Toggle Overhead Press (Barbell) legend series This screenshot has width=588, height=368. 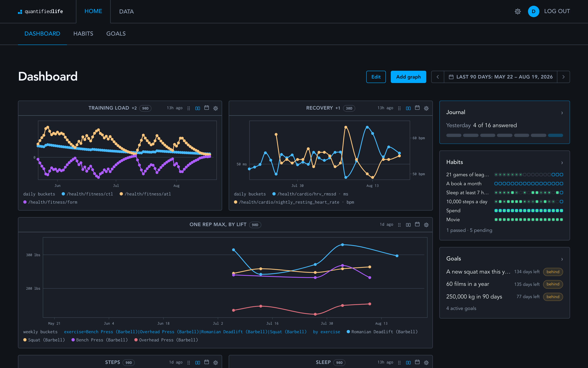coord(166,340)
